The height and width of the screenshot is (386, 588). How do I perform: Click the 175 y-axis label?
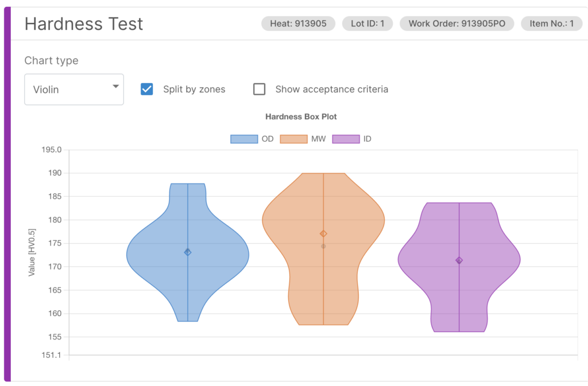click(x=55, y=243)
